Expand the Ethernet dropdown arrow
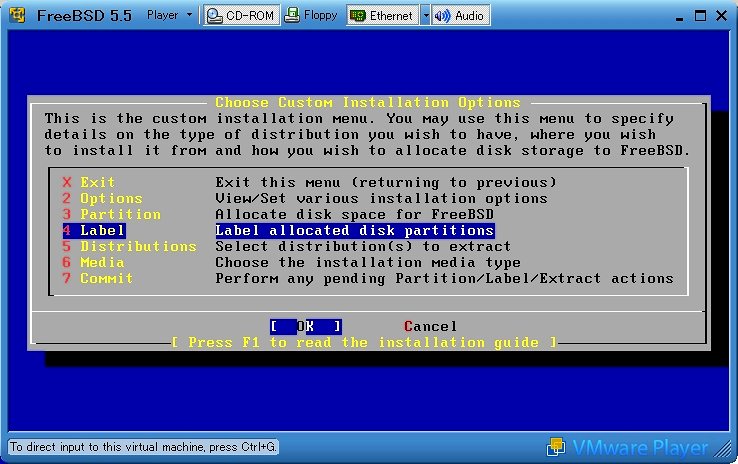 [x=425, y=16]
